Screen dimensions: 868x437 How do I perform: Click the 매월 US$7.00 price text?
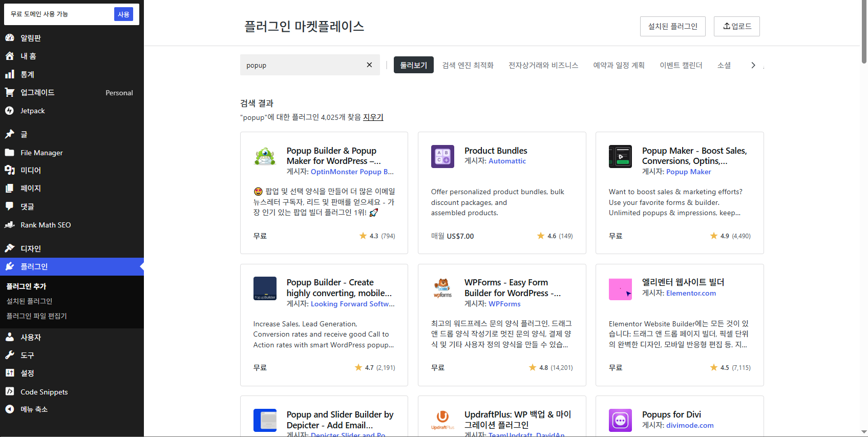[453, 236]
